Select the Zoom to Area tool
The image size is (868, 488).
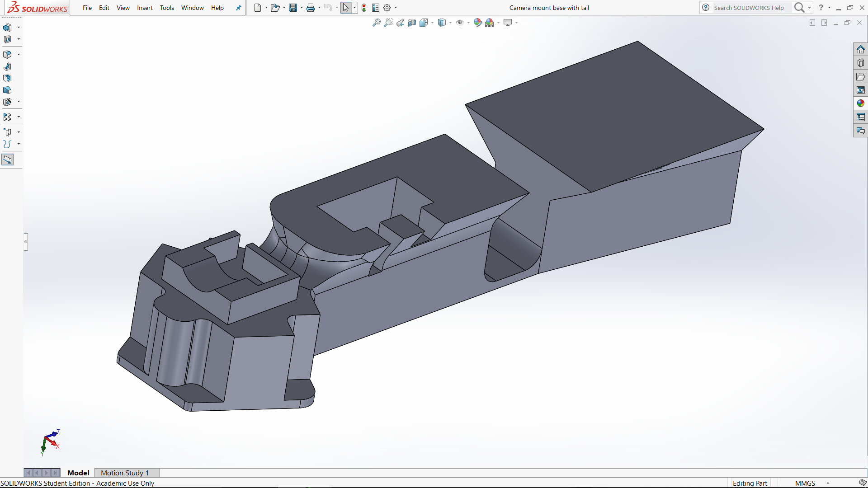point(388,22)
